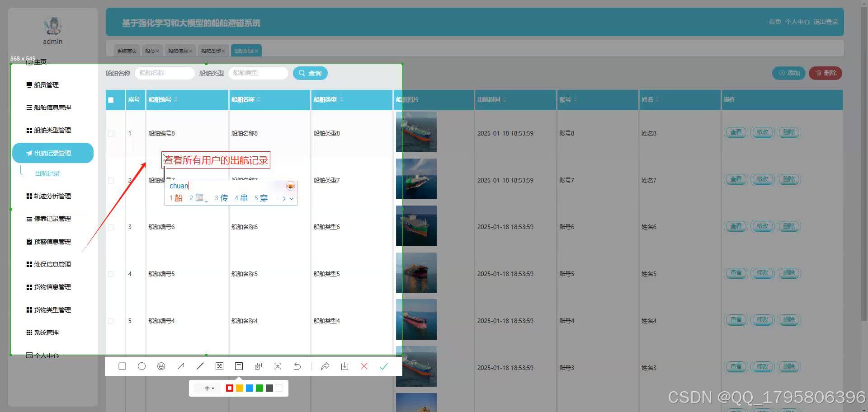Toggle the select-all checkbox in table header
The width and height of the screenshot is (868, 412).
111,100
